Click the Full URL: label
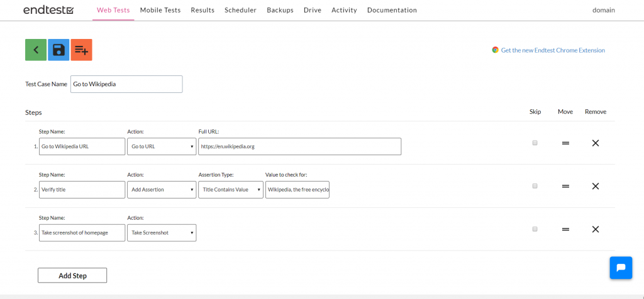The width and height of the screenshot is (644, 299). click(209, 132)
